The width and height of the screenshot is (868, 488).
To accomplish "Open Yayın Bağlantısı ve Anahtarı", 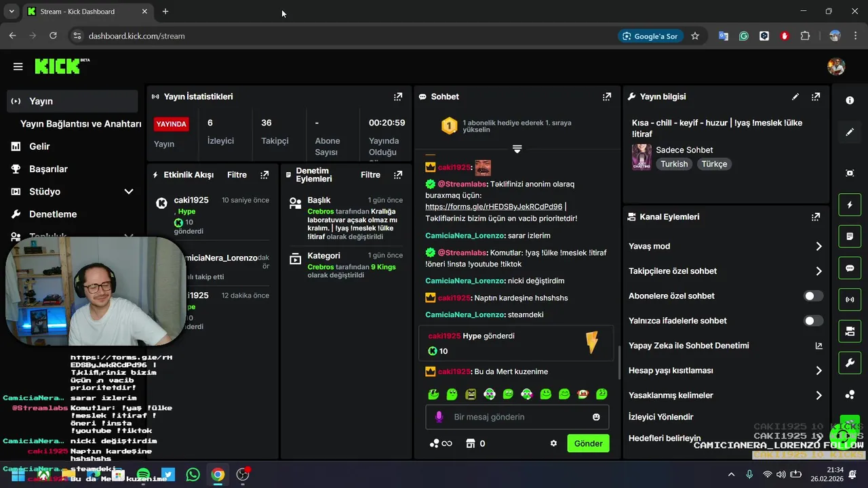I will point(81,124).
